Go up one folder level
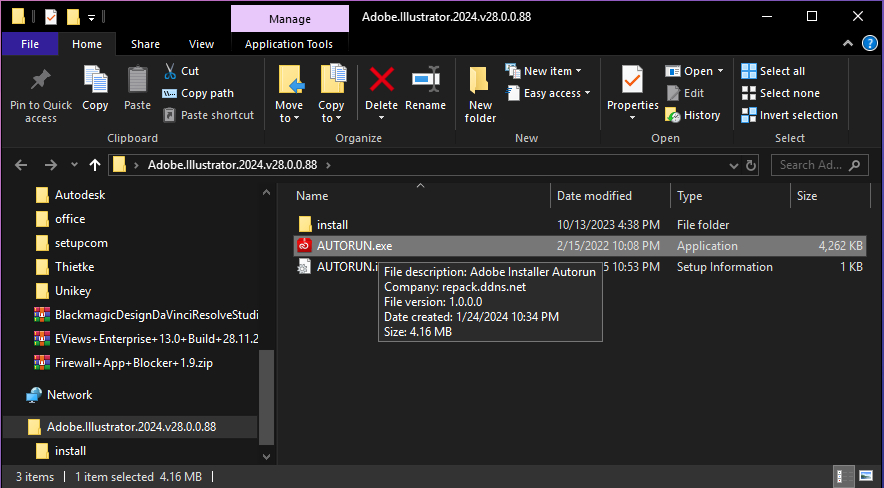The width and height of the screenshot is (884, 488). [95, 165]
